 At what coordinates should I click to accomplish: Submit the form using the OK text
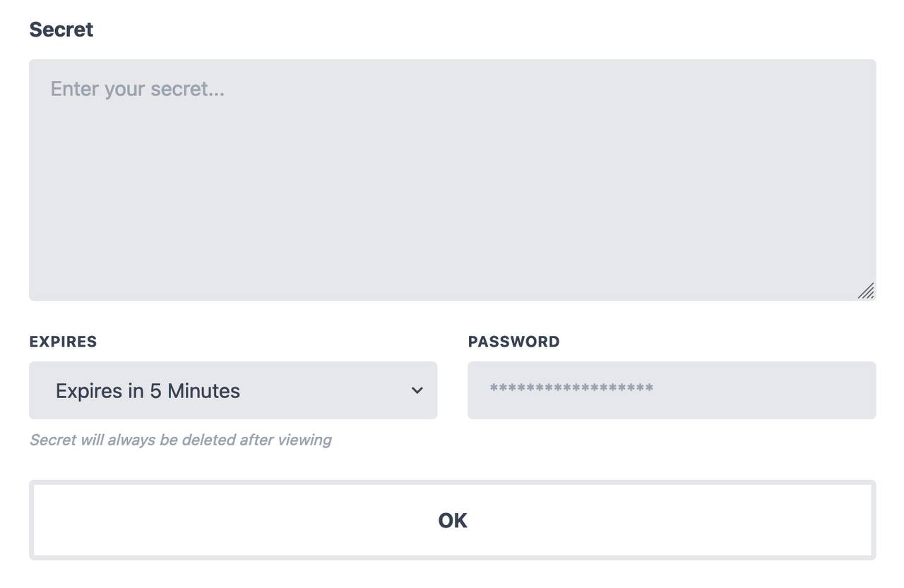click(452, 520)
